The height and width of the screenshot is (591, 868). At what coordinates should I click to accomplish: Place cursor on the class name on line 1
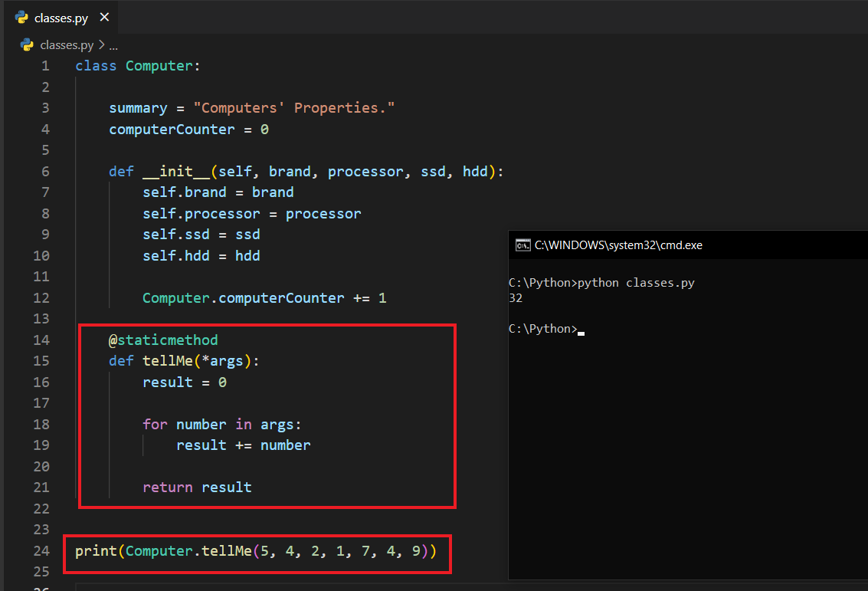pos(159,66)
